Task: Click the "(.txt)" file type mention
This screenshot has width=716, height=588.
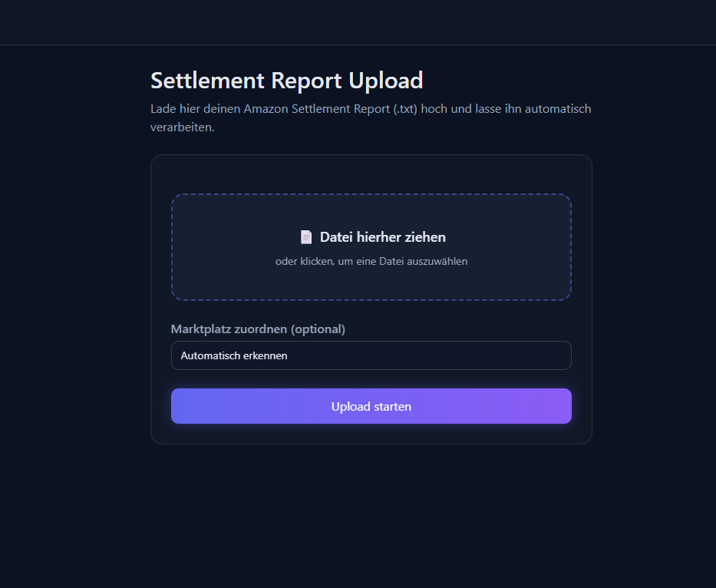Action: click(405, 109)
